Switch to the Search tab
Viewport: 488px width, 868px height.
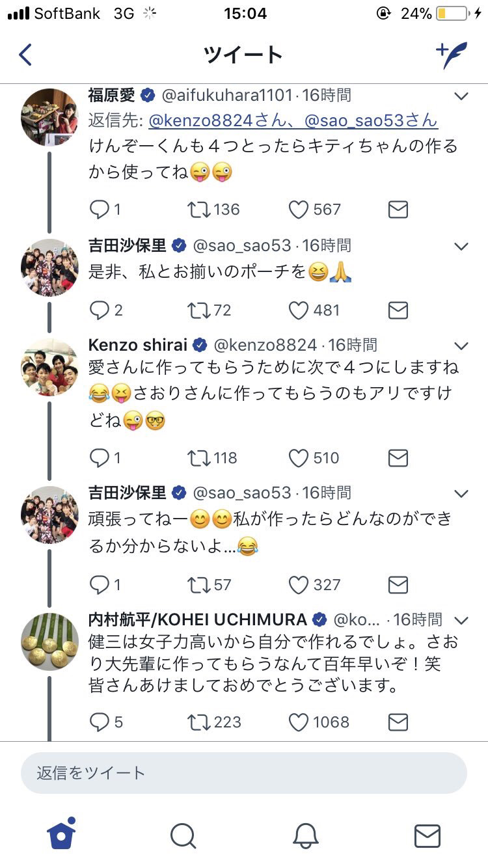coord(183,835)
